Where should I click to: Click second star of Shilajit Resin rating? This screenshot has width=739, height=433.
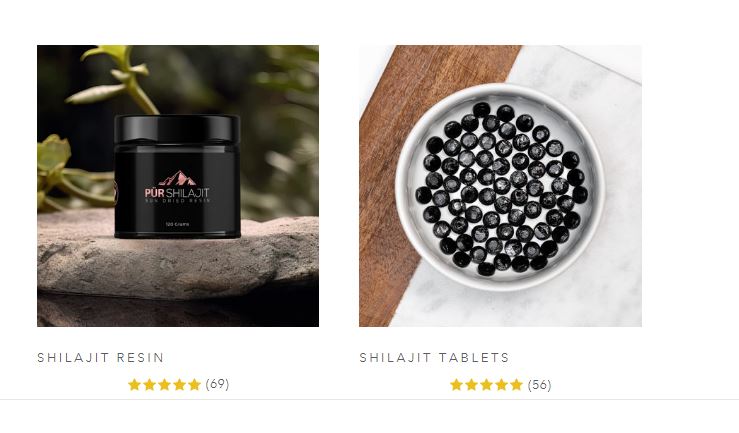pos(149,385)
